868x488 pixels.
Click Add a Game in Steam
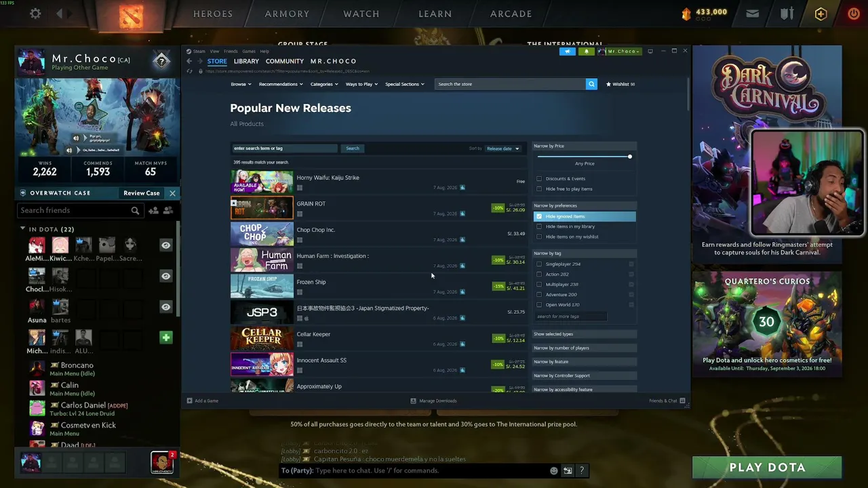tap(203, 401)
